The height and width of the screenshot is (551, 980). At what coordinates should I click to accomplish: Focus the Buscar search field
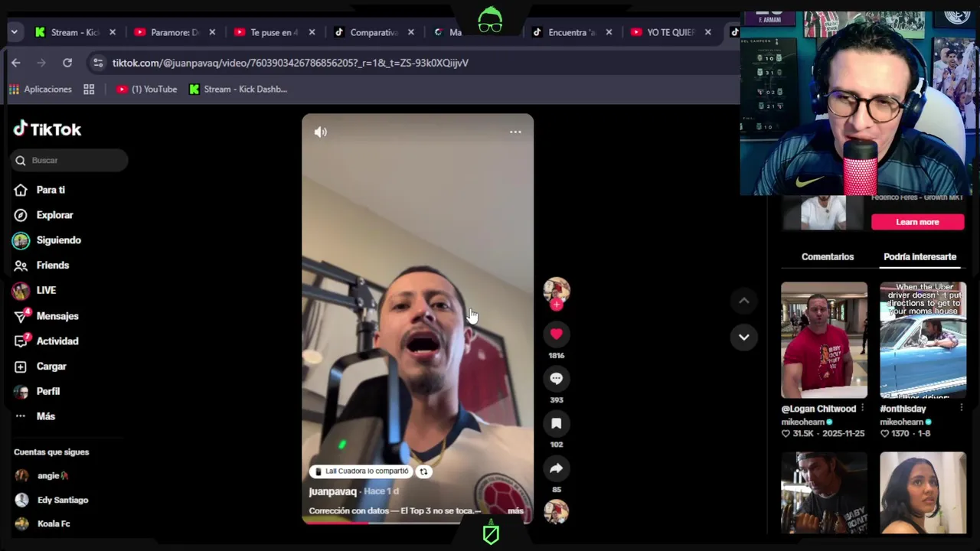70,160
